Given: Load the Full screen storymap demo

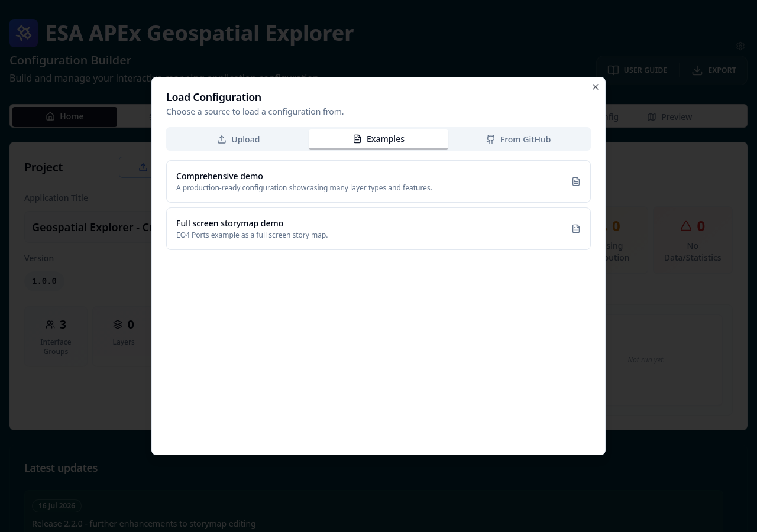Looking at the screenshot, I should click(378, 229).
